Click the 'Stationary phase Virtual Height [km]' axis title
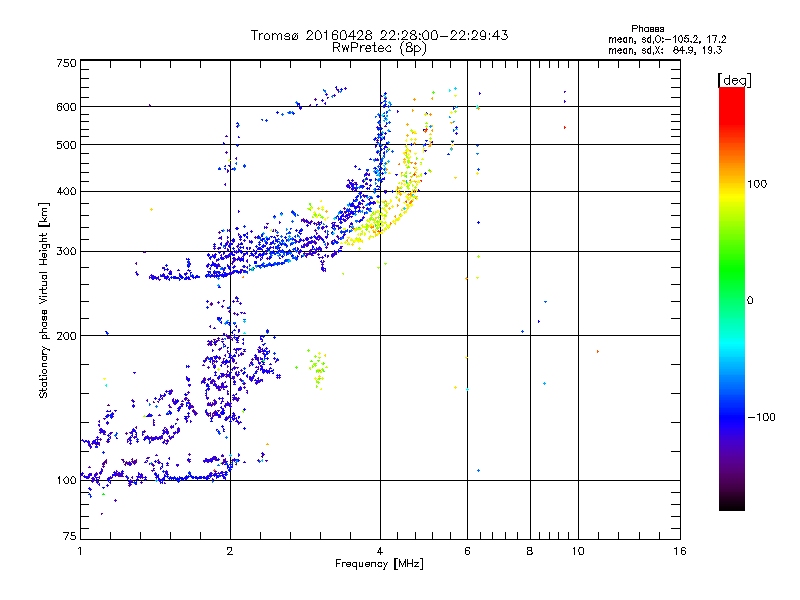The image size is (800, 600). (43, 300)
